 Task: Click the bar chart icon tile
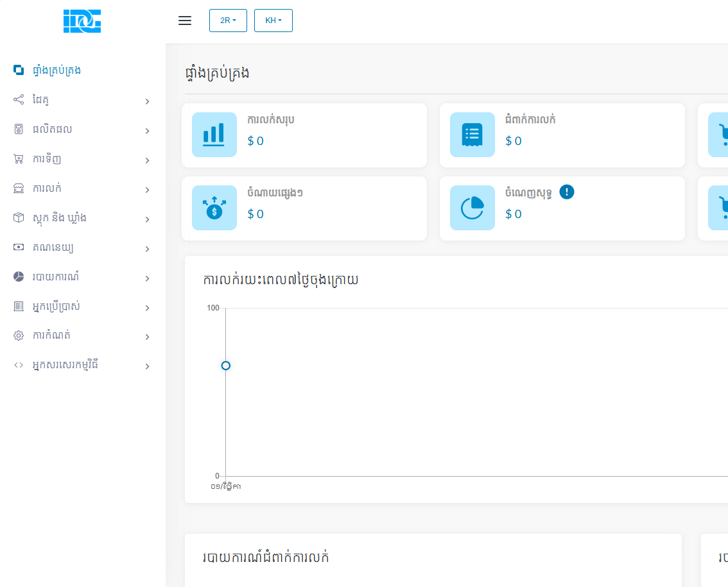point(214,135)
